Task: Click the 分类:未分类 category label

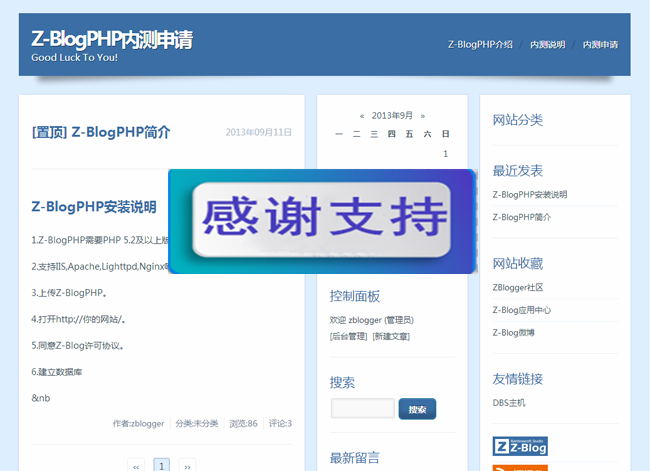Action: click(x=196, y=423)
